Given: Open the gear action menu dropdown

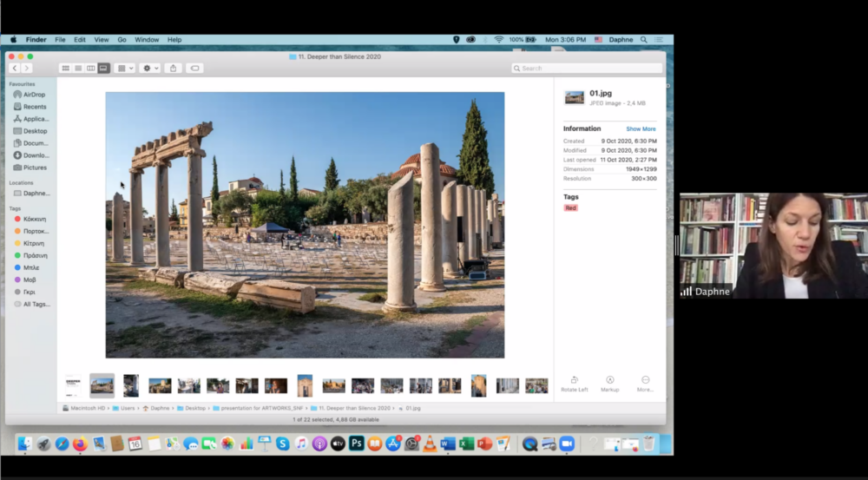Looking at the screenshot, I should [150, 68].
